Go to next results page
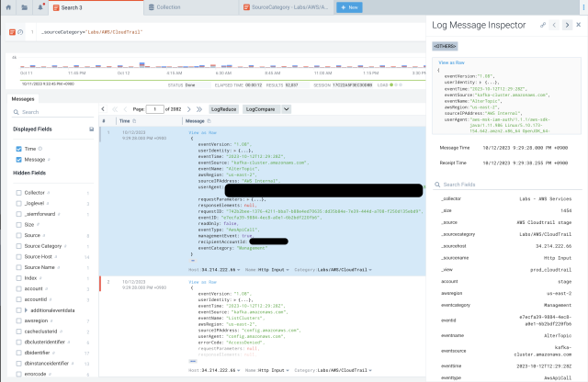Viewport: 588px width, 382px height. tap(188, 109)
